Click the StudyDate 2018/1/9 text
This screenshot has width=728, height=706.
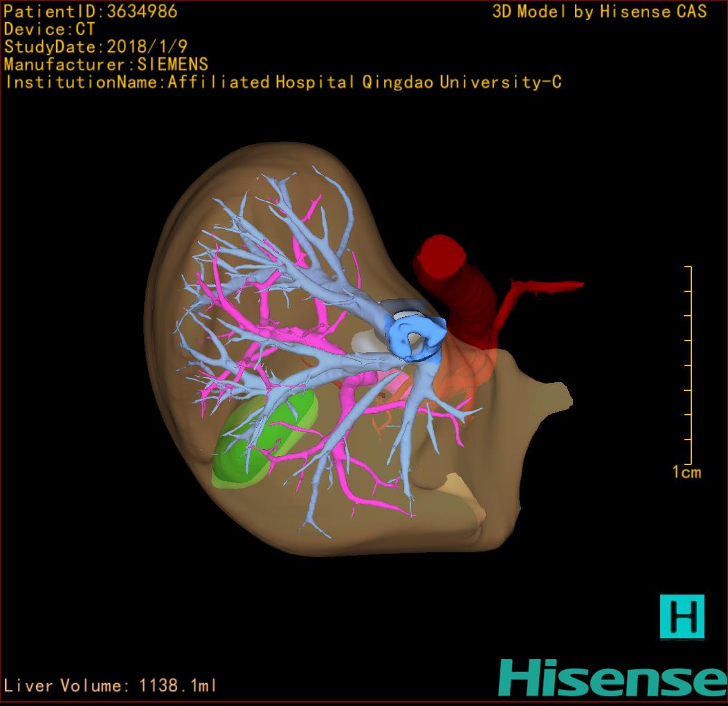click(x=95, y=47)
